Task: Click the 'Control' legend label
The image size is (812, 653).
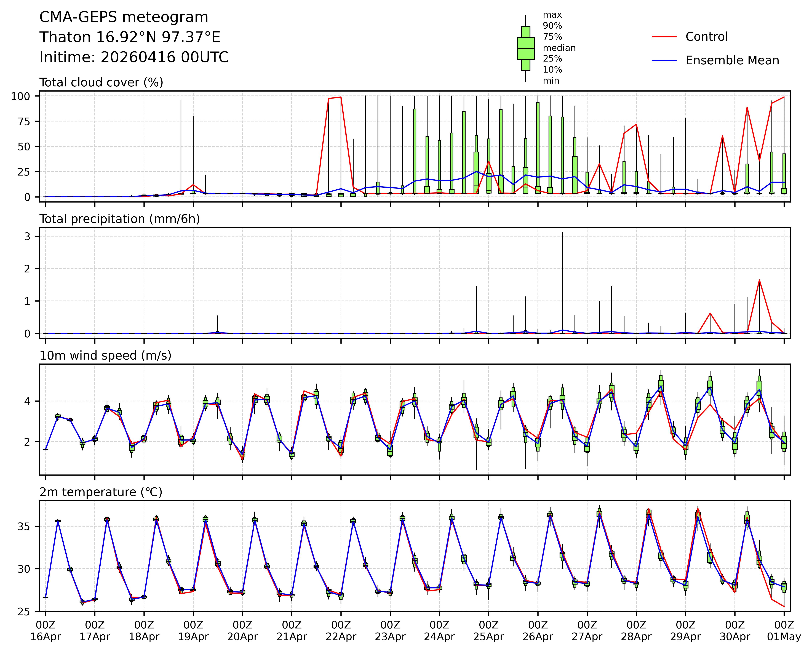Action: tap(707, 37)
